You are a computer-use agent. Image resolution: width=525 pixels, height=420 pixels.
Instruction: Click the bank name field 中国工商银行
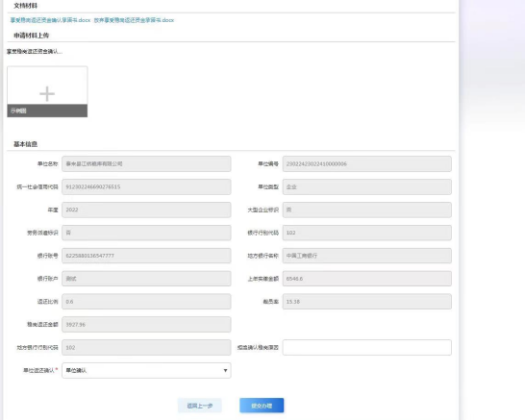367,256
